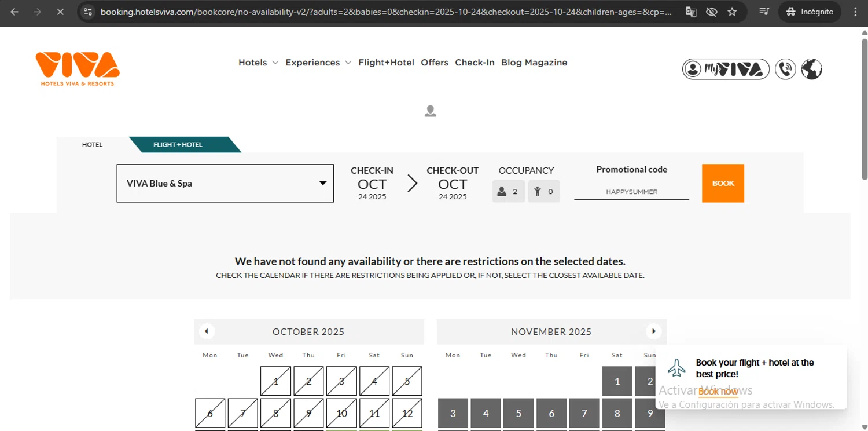Screen dimensions: 868x431
Task: Stop page loading with X button
Action: coord(60,12)
